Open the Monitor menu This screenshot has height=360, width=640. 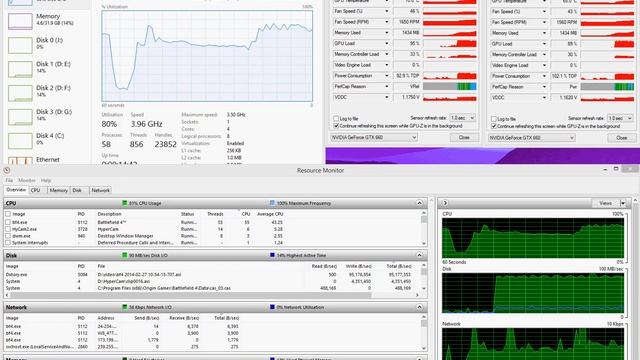coord(27,180)
